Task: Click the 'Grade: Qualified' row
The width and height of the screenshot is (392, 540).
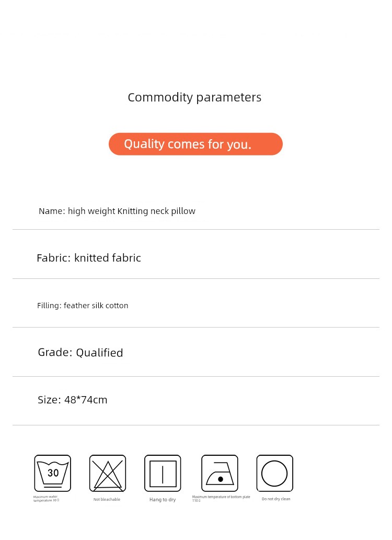Action: pyautogui.click(x=80, y=353)
